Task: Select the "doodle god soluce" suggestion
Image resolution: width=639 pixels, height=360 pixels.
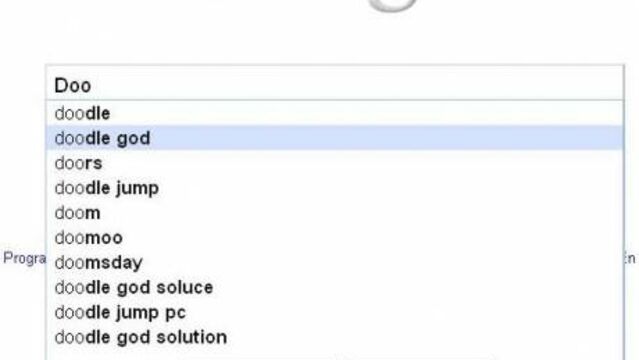Action: [334, 287]
